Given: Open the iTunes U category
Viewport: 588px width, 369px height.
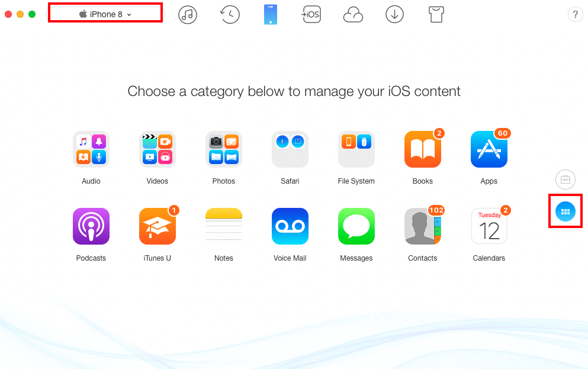Looking at the screenshot, I should pos(158,226).
